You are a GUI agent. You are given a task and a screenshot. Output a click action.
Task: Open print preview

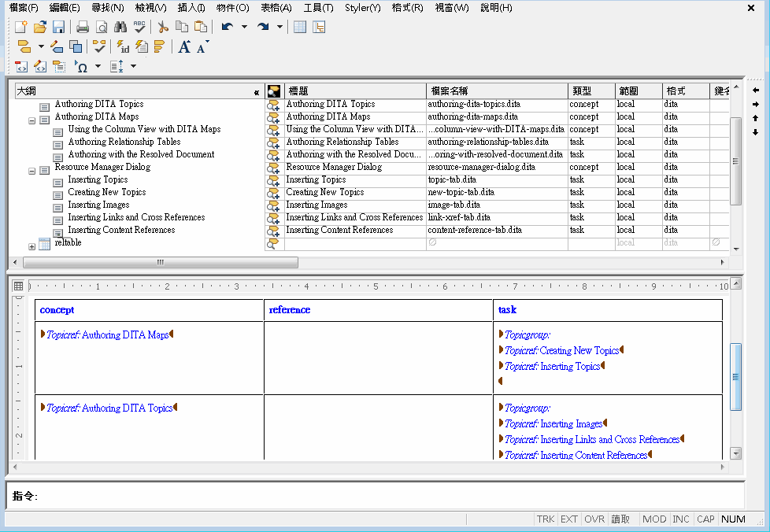[x=102, y=27]
